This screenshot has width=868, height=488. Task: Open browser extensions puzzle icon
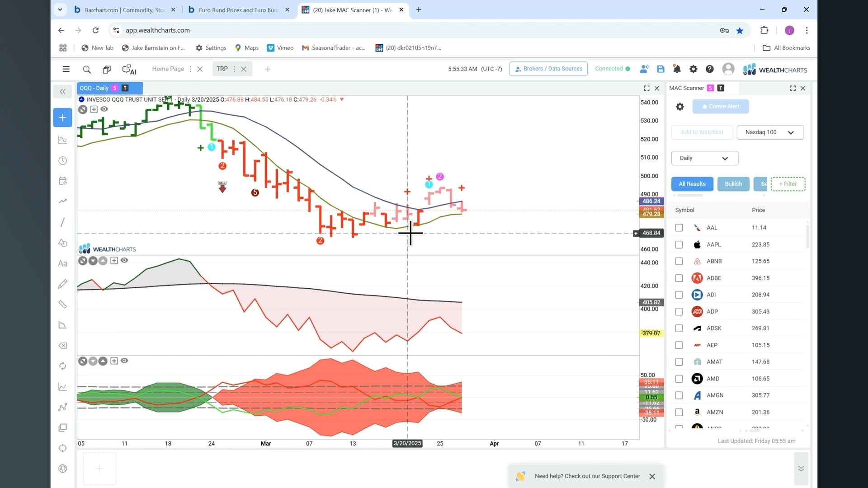pyautogui.click(x=764, y=30)
